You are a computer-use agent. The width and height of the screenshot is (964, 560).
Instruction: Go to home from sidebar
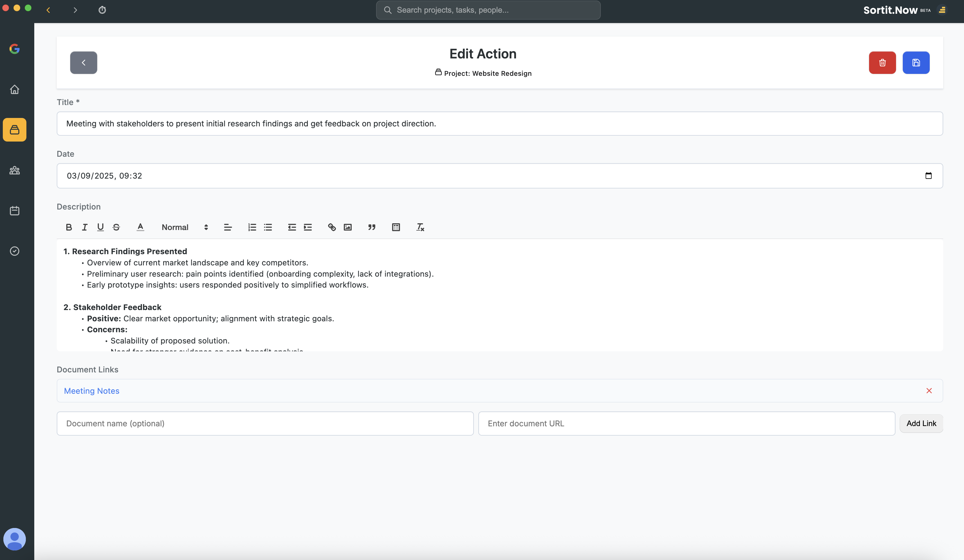coord(15,90)
